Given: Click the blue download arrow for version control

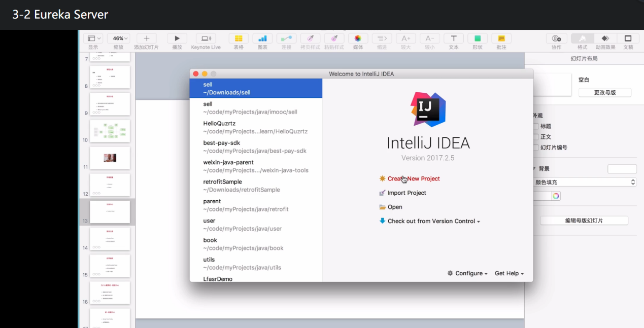Looking at the screenshot, I should [x=383, y=221].
